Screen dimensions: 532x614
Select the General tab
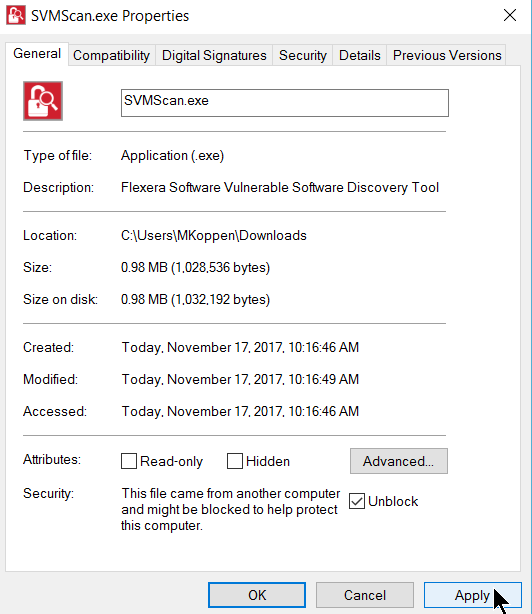[37, 54]
